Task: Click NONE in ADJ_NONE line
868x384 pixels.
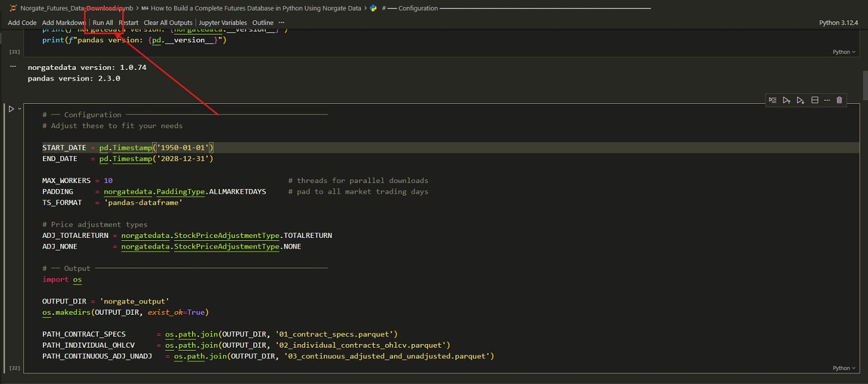Action: click(x=292, y=246)
